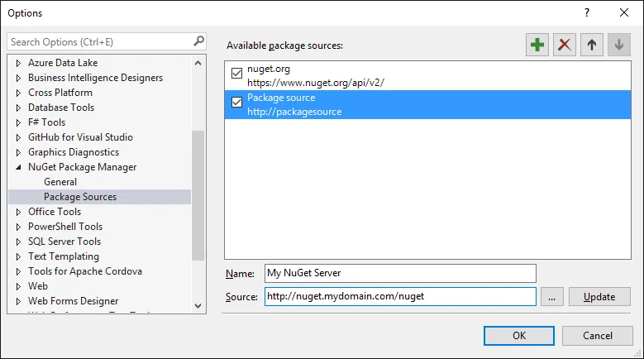Expand Graphics Diagnostics node

pyautogui.click(x=18, y=152)
